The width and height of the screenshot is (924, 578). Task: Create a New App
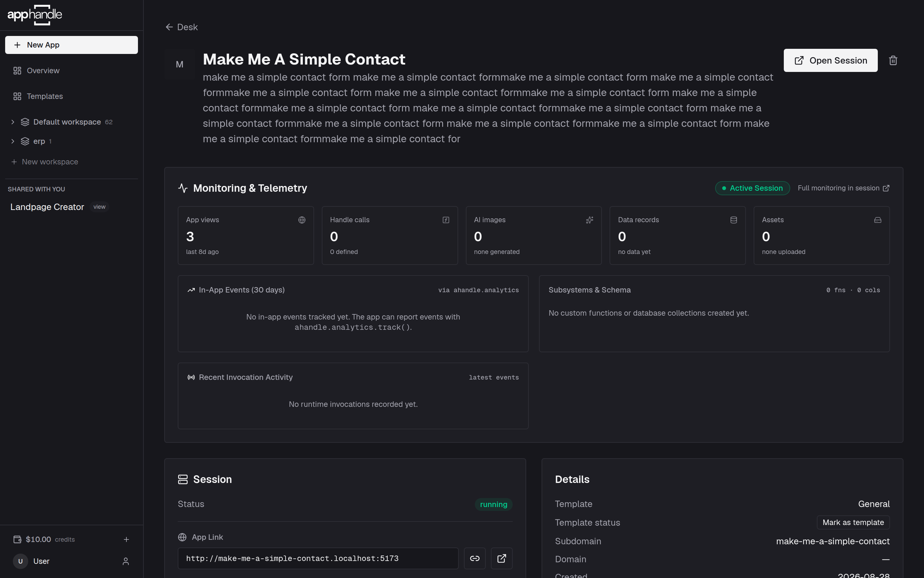tap(72, 45)
